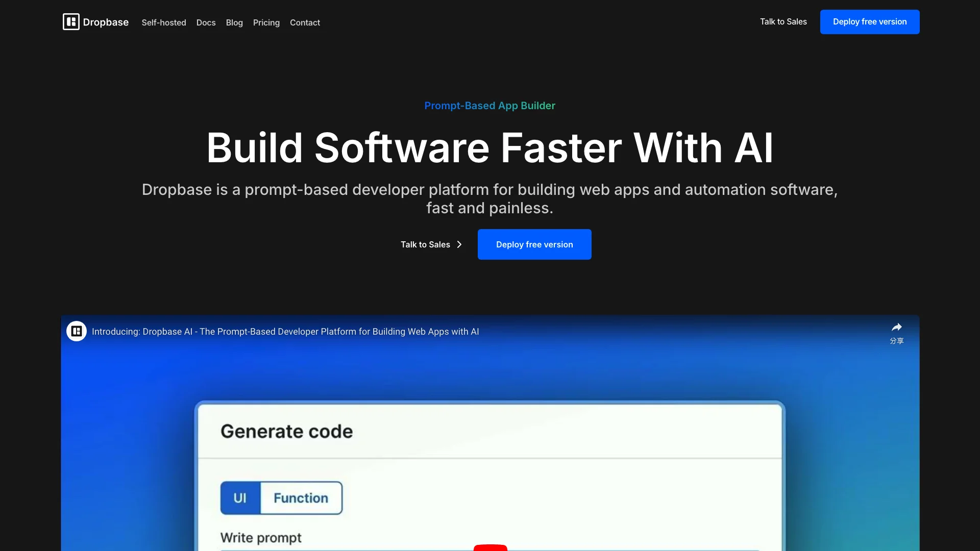
Task: Open the Contact page
Action: (x=305, y=22)
